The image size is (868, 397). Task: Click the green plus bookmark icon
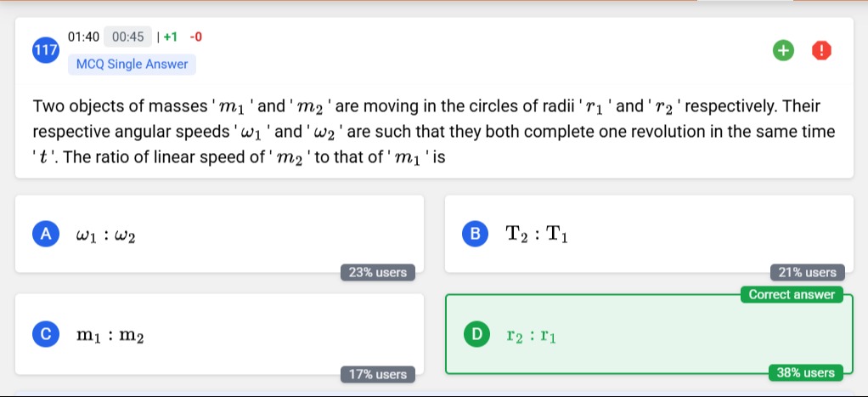point(783,51)
